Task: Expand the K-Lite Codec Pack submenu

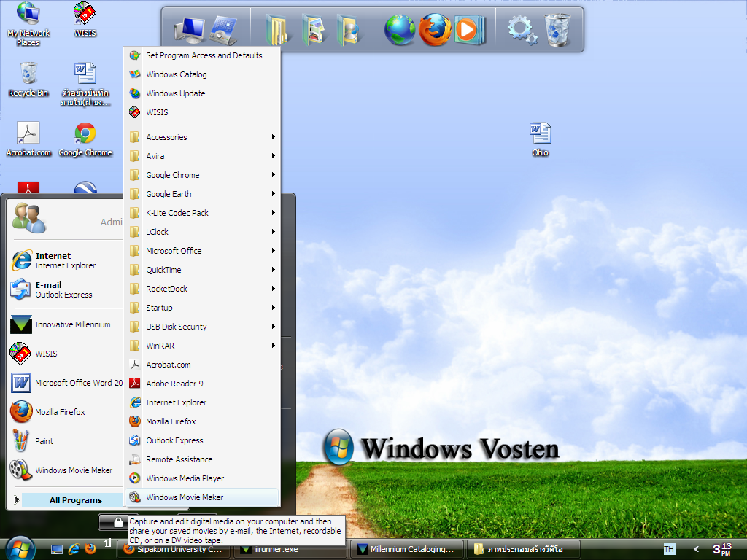Action: click(202, 213)
